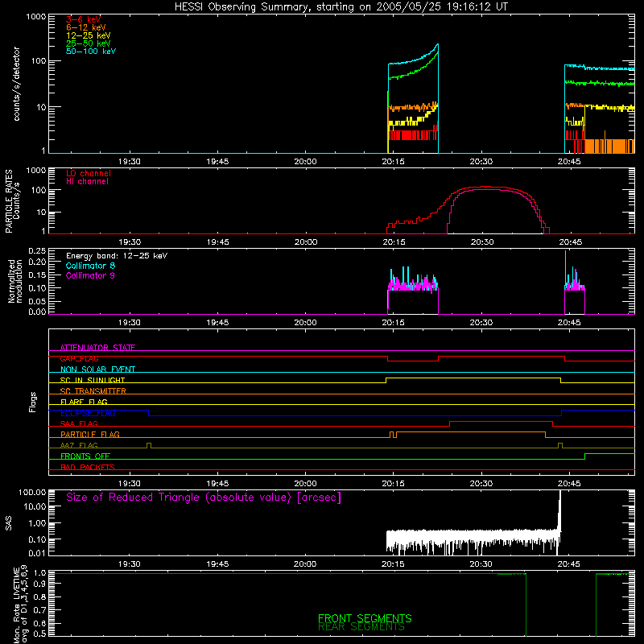Click the SAS axis label
Viewport: 644px width, 644px height.
8,523
